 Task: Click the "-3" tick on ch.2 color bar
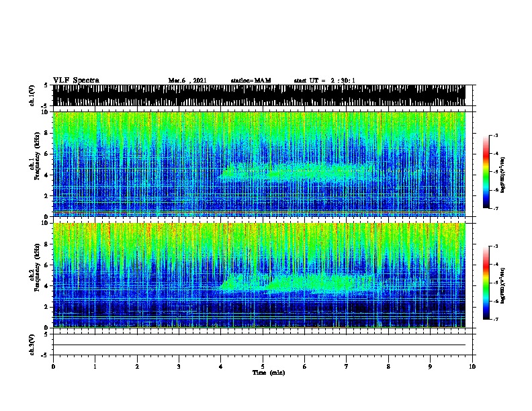pyautogui.click(x=495, y=246)
